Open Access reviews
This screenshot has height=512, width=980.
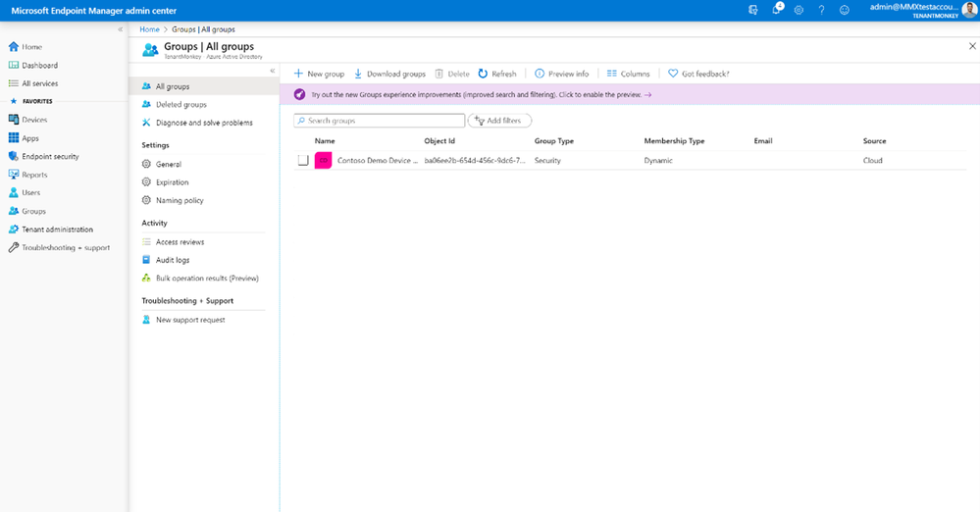point(180,242)
